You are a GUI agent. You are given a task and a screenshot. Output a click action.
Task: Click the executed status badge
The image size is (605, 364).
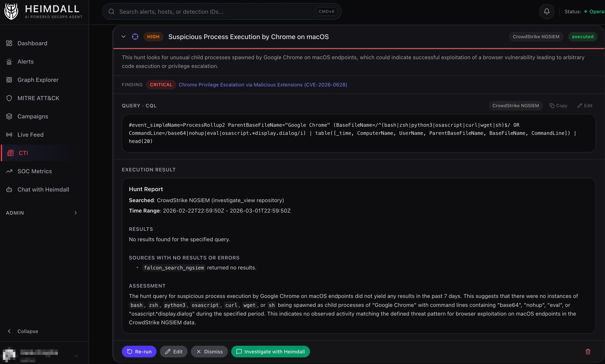(583, 37)
